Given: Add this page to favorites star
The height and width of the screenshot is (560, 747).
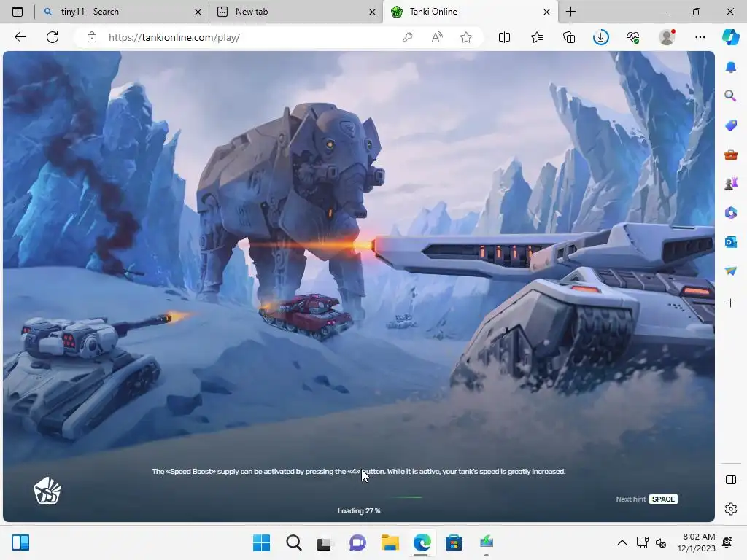Looking at the screenshot, I should 466,37.
